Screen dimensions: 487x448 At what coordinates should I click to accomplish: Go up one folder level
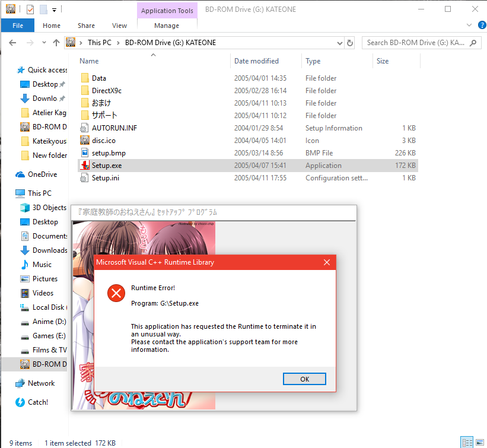[56, 43]
